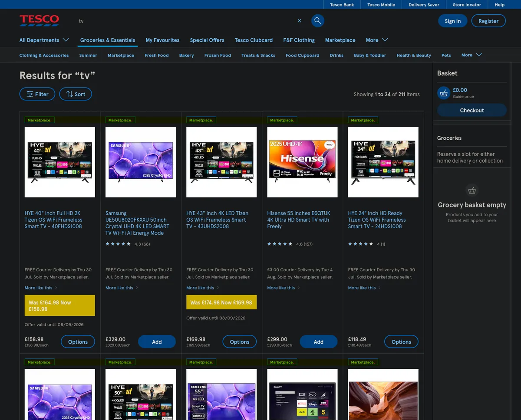Click More like this under the HYE 43" TV
This screenshot has height=420, width=521.
tap(202, 288)
